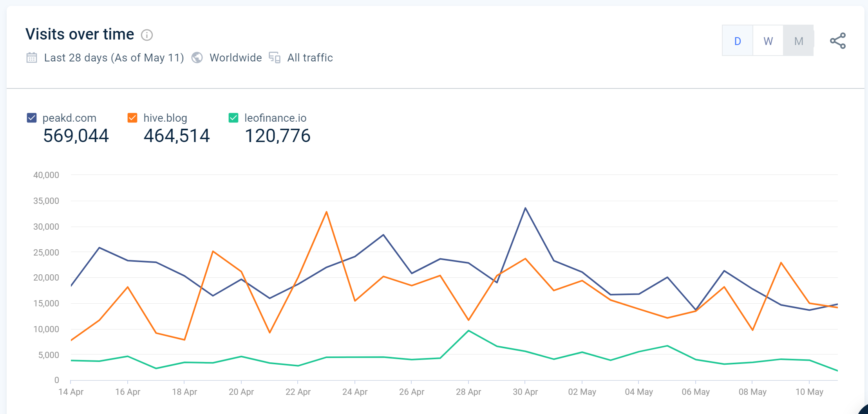Click the info icon beside Visits over time
868x414 pixels.
click(147, 35)
